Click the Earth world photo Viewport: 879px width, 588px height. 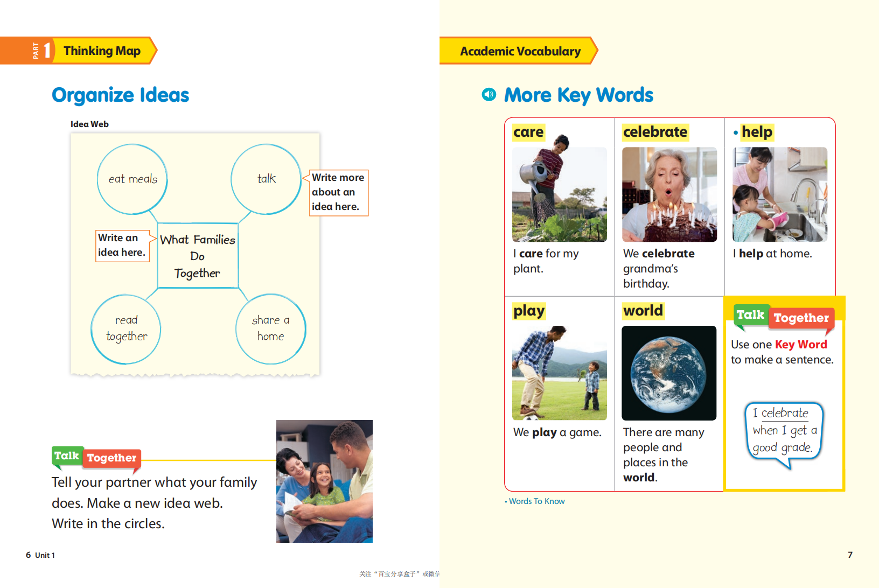(x=669, y=373)
